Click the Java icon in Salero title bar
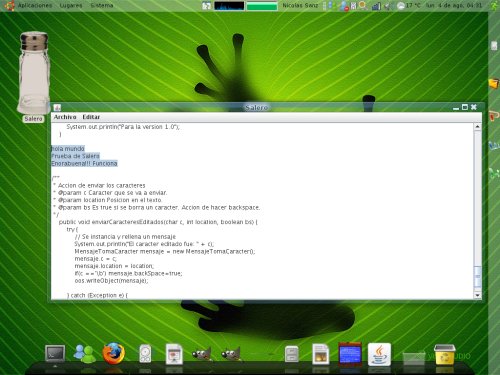 [57, 107]
